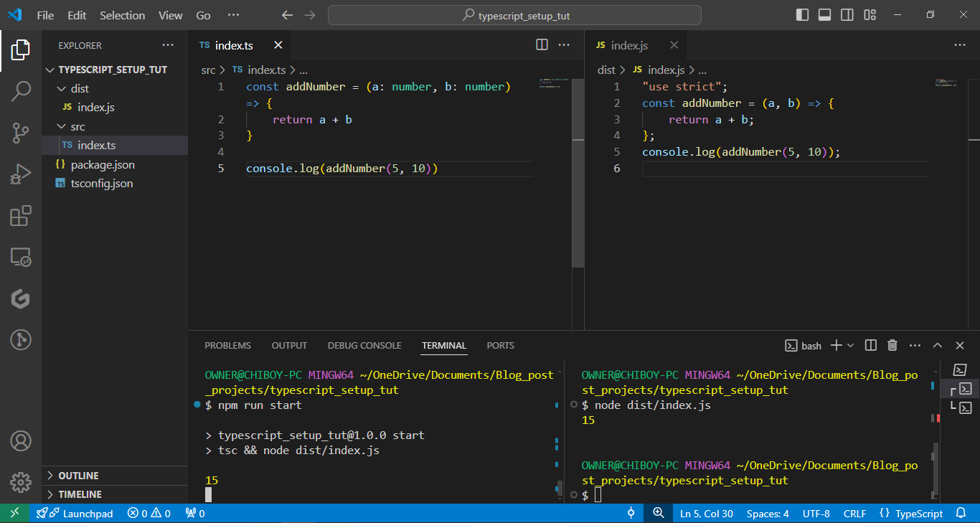Open the Selection menu
Viewport: 980px width, 523px height.
point(122,15)
